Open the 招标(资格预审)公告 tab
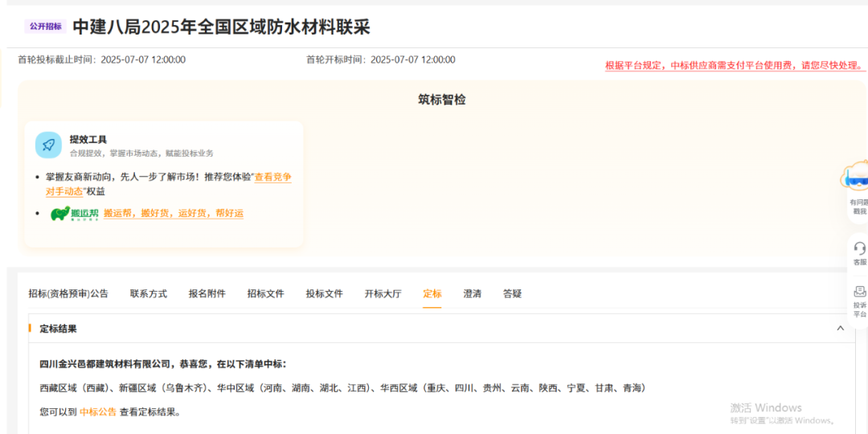Viewport: 868px width, 434px height. tap(68, 294)
